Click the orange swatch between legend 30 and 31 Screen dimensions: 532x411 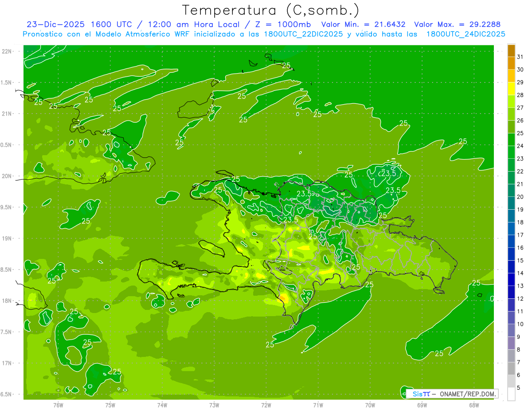pos(511,63)
